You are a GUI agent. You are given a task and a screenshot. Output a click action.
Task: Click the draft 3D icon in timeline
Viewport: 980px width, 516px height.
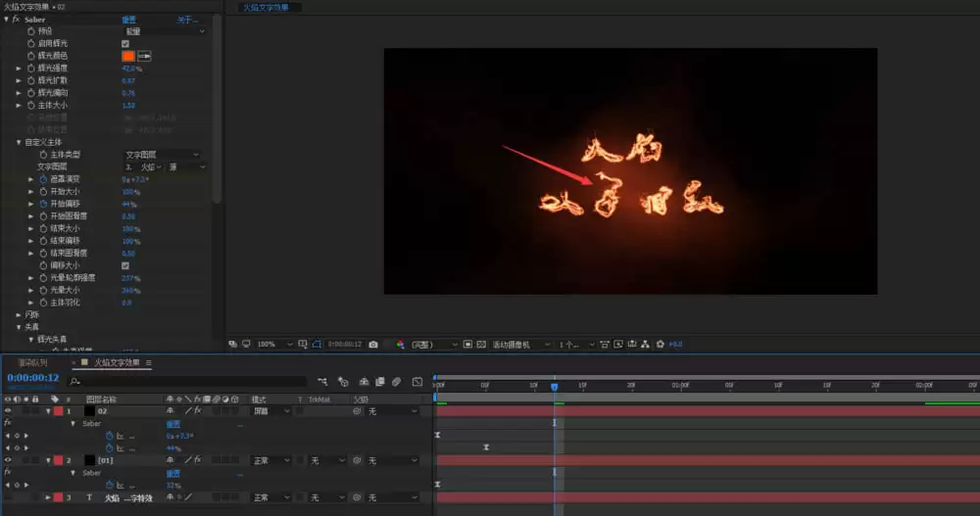[x=343, y=382]
